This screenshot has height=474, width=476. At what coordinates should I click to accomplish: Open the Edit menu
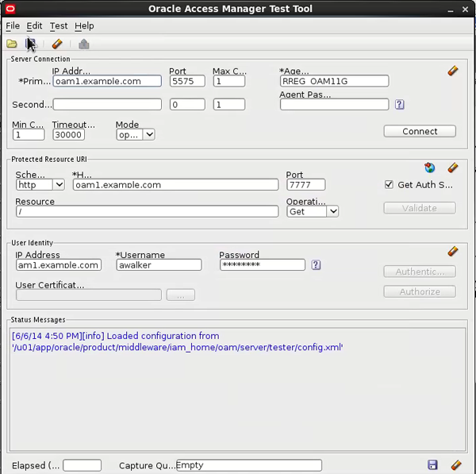point(34,26)
